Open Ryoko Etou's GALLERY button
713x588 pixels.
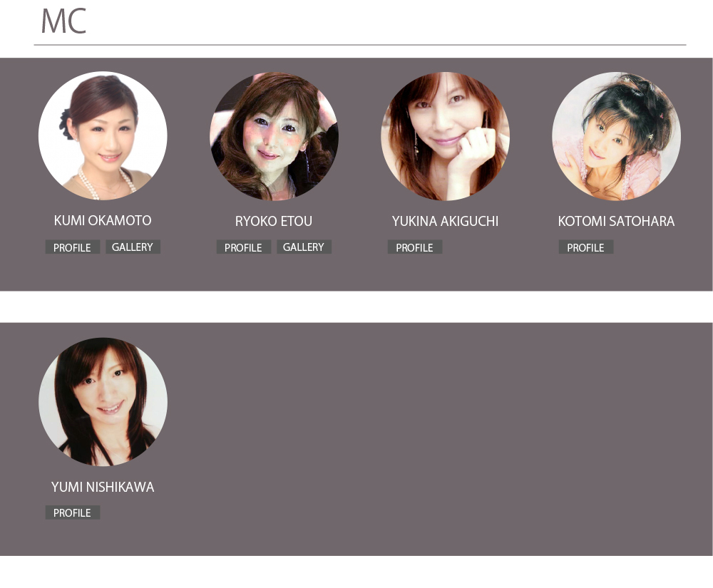pyautogui.click(x=304, y=247)
